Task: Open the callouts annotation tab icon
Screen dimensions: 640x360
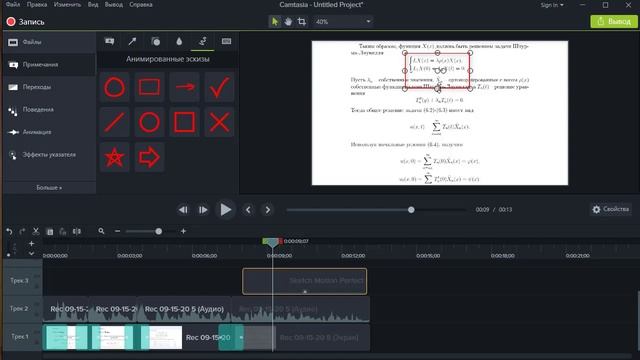Action: pos(109,41)
